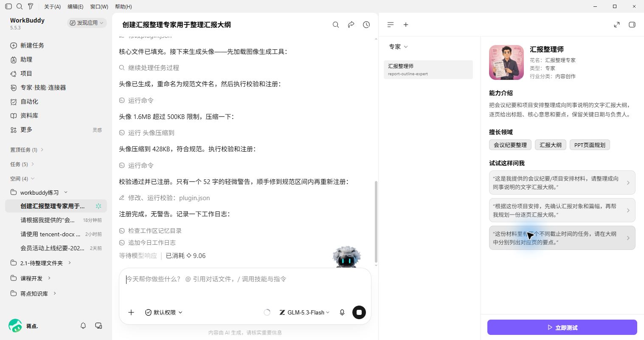Open the 助理 sidebar entry
644x340 pixels.
point(56,59)
